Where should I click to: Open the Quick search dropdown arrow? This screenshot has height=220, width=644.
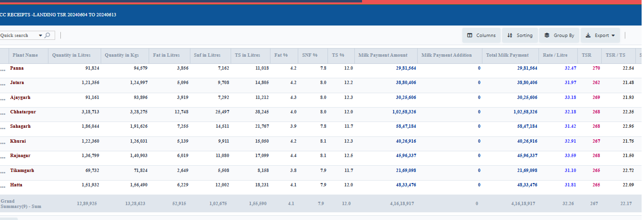[x=39, y=36]
